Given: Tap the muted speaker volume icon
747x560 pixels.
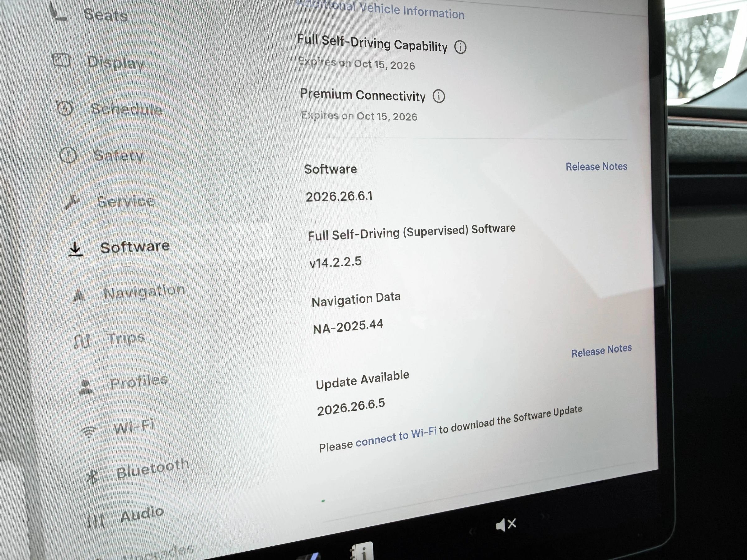Looking at the screenshot, I should coord(506,525).
